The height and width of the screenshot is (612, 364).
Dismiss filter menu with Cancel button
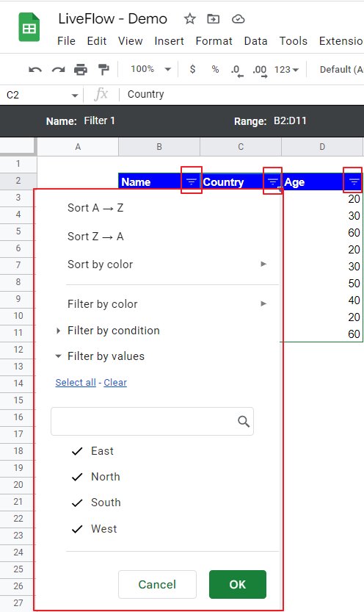[x=158, y=584]
